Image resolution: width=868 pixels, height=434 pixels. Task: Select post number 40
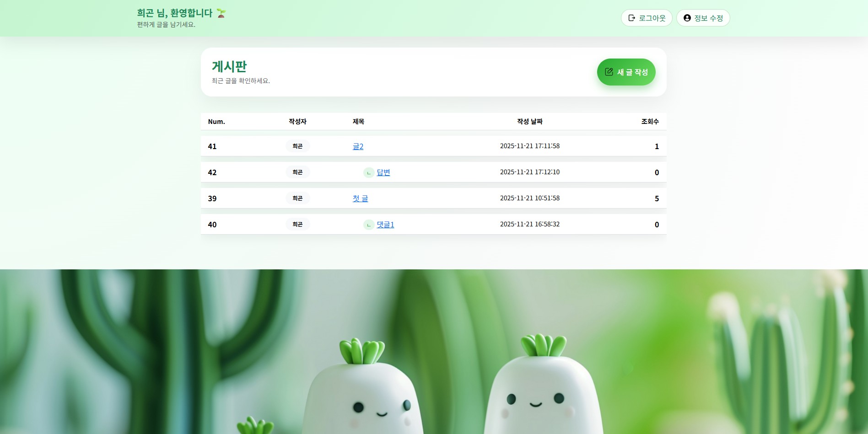point(212,225)
